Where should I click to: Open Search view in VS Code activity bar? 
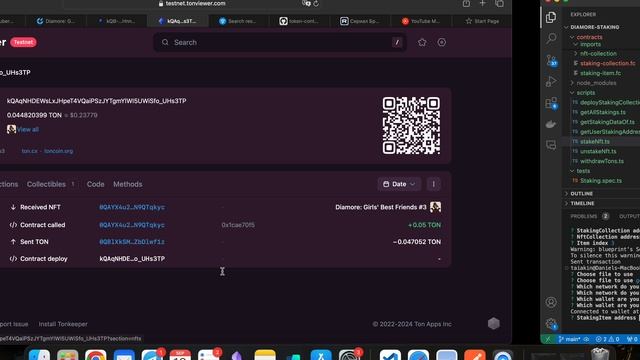pos(551,38)
